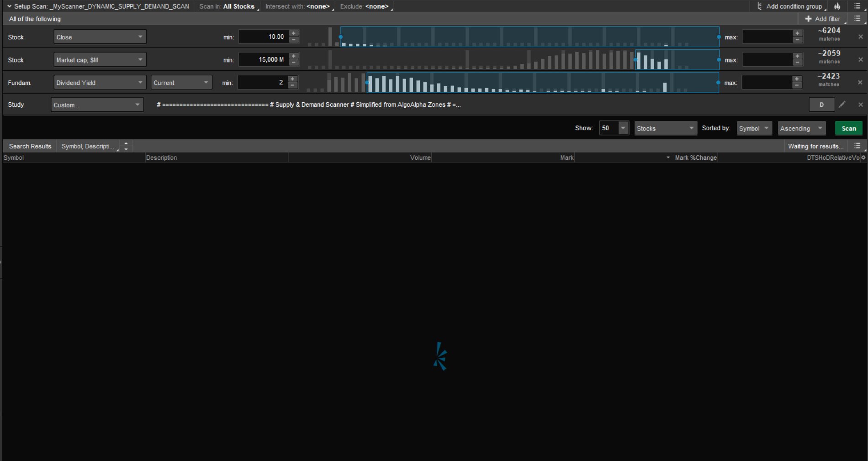Viewport: 868px width, 461px height.
Task: Remove the custom Study filter row
Action: [x=860, y=105]
